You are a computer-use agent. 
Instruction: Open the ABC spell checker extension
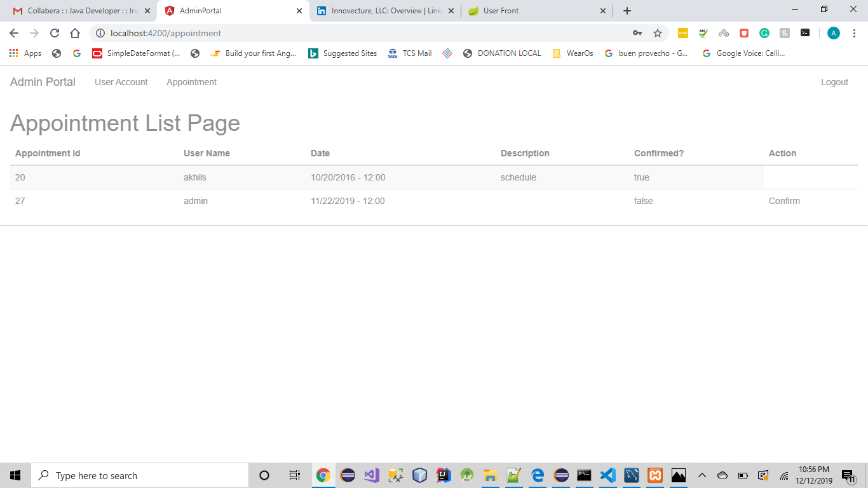point(703,33)
